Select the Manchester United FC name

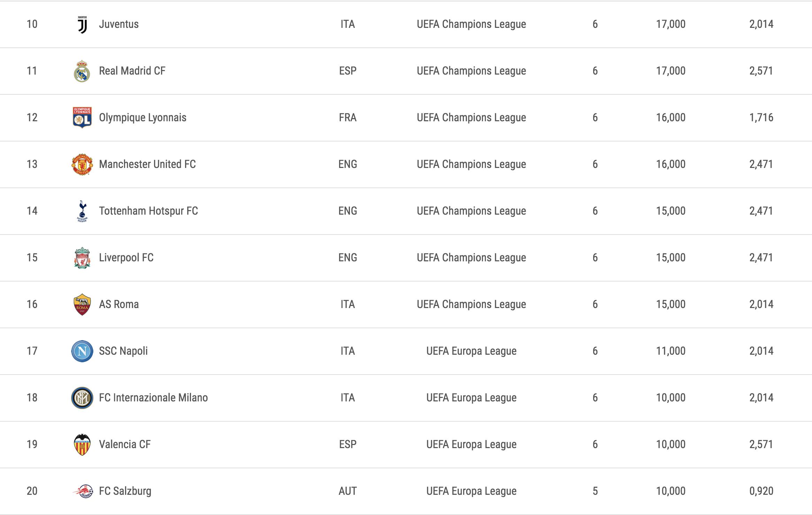(x=147, y=164)
